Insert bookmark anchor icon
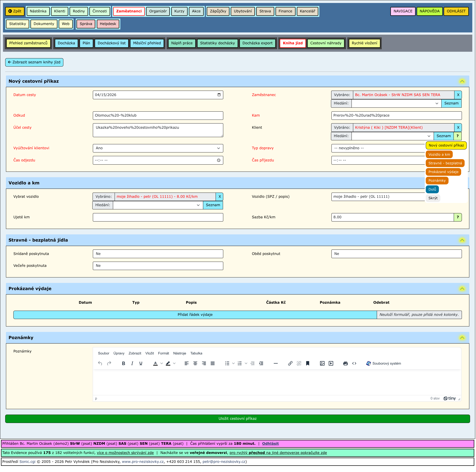 (308, 364)
